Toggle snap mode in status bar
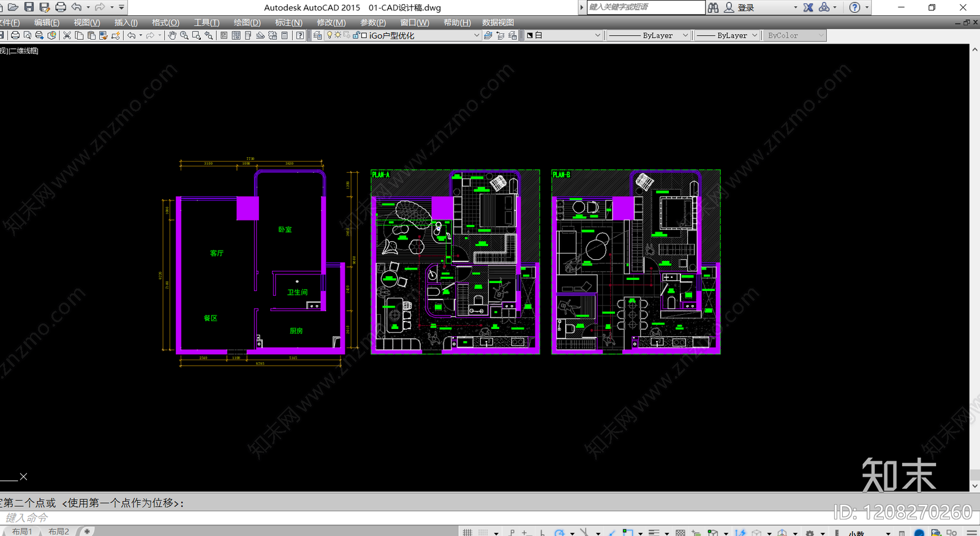This screenshot has height=536, width=980. pyautogui.click(x=483, y=532)
